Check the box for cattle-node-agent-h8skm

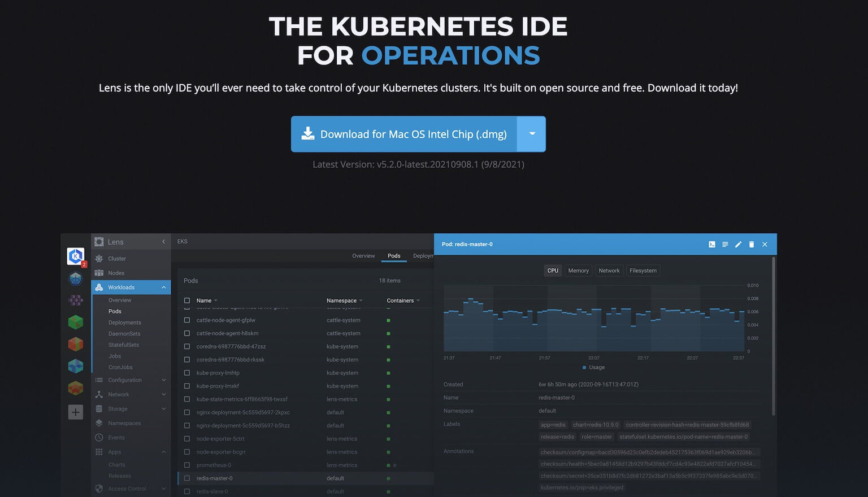pos(187,333)
